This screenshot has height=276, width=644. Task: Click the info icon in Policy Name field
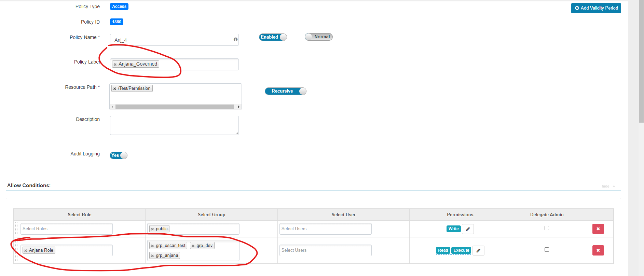[x=235, y=40]
